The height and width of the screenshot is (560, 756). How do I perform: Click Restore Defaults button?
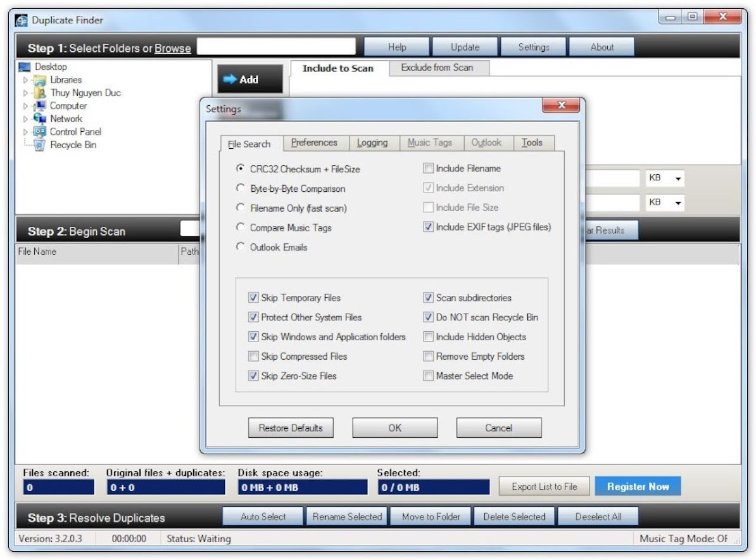(x=291, y=428)
